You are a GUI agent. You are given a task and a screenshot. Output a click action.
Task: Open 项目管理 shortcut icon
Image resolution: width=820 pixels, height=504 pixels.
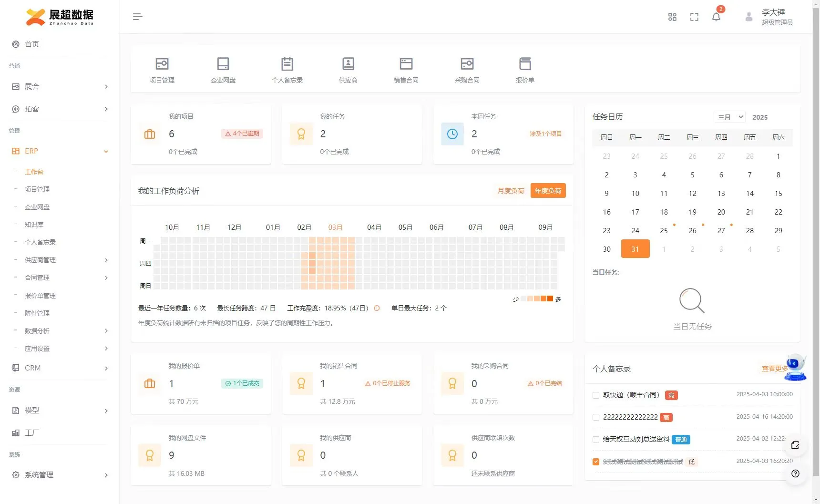(162, 64)
